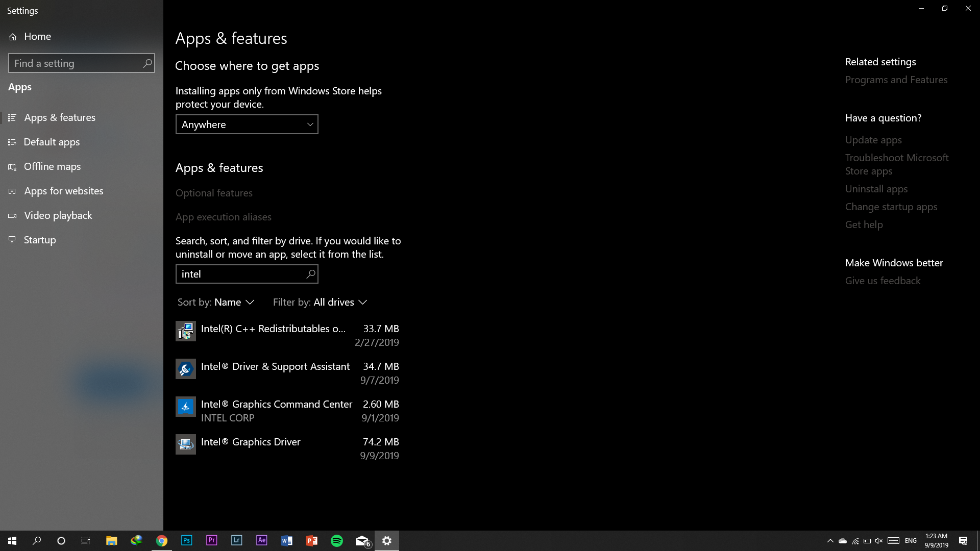This screenshot has width=980, height=551.
Task: Open Spotify from the taskbar
Action: tap(337, 541)
